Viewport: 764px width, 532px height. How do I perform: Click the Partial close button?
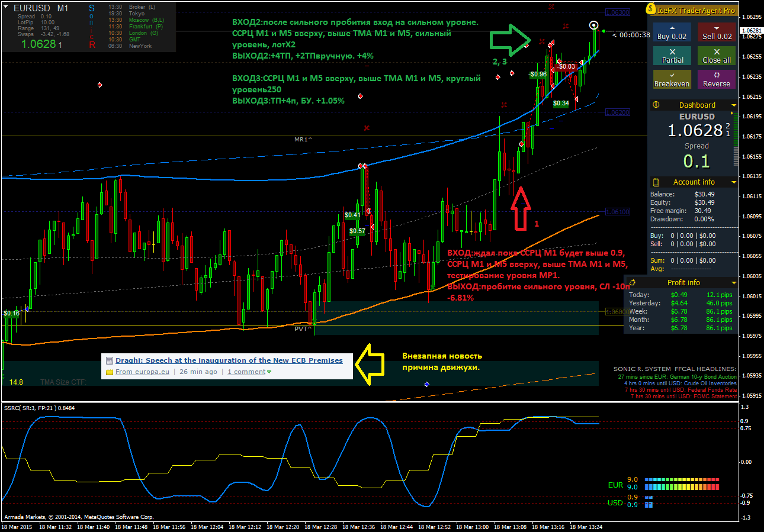tap(672, 56)
